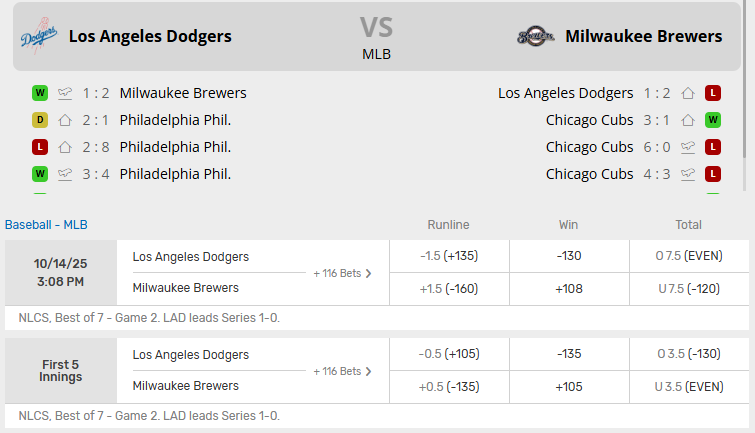Click the yellow D draw badge
Viewport: 755px width, 433px height.
(x=40, y=120)
